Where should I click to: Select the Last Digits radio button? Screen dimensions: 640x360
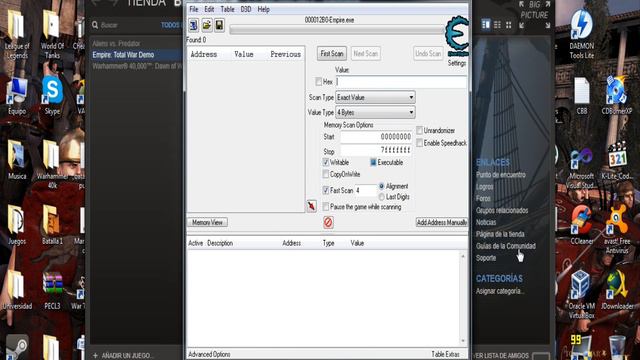click(x=382, y=197)
